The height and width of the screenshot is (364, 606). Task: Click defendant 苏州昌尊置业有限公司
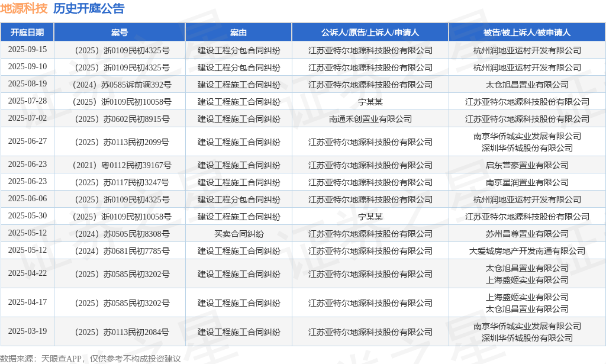pos(527,234)
